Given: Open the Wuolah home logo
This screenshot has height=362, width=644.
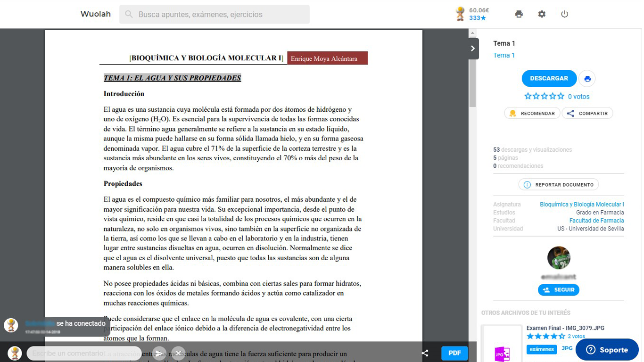Looking at the screenshot, I should click(96, 14).
